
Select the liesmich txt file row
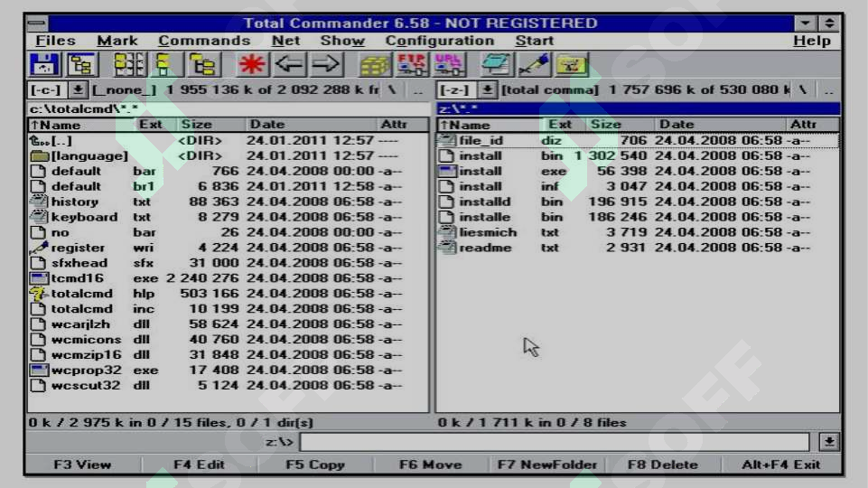pos(637,232)
